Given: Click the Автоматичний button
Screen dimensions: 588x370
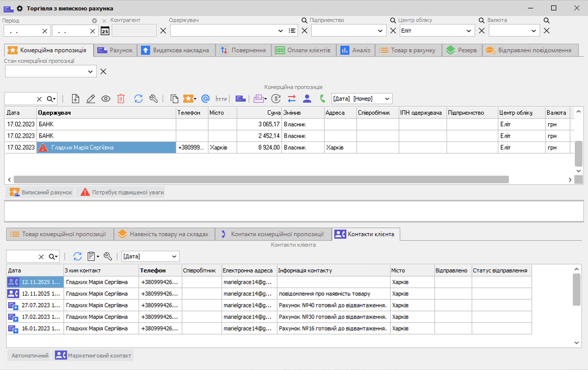Looking at the screenshot, I should pyautogui.click(x=30, y=355).
